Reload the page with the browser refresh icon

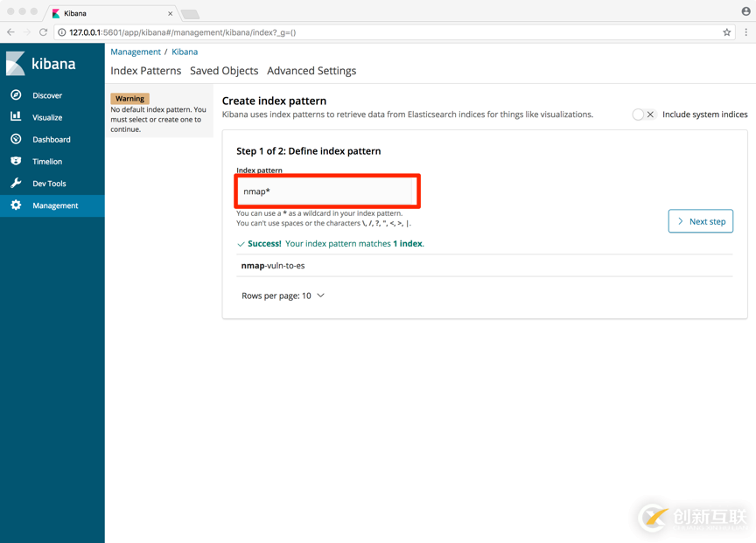[43, 32]
